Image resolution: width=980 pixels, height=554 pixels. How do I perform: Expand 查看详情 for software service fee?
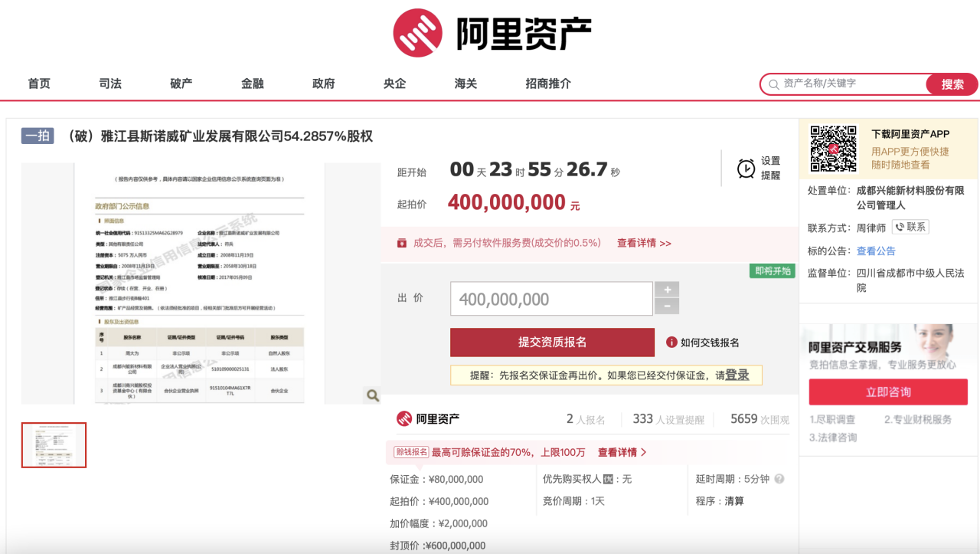(644, 243)
